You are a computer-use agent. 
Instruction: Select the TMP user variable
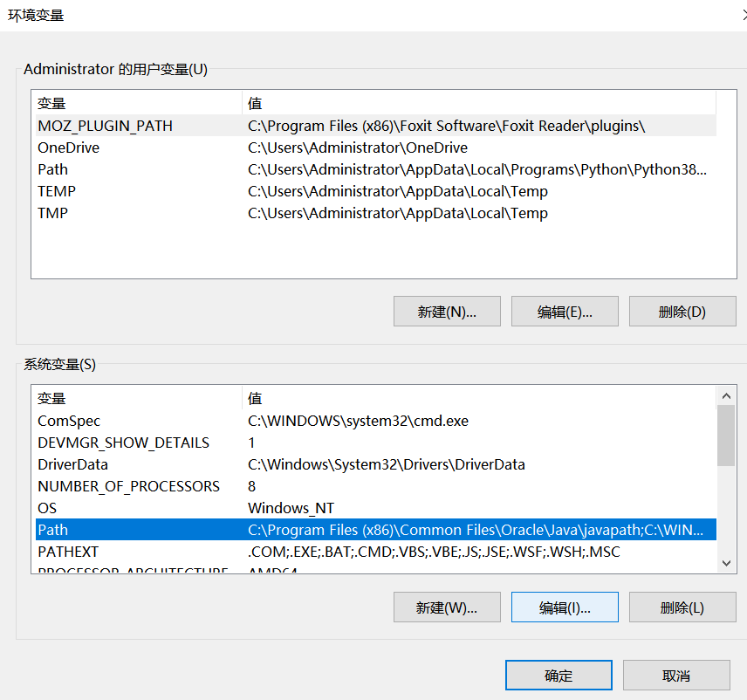coord(376,213)
